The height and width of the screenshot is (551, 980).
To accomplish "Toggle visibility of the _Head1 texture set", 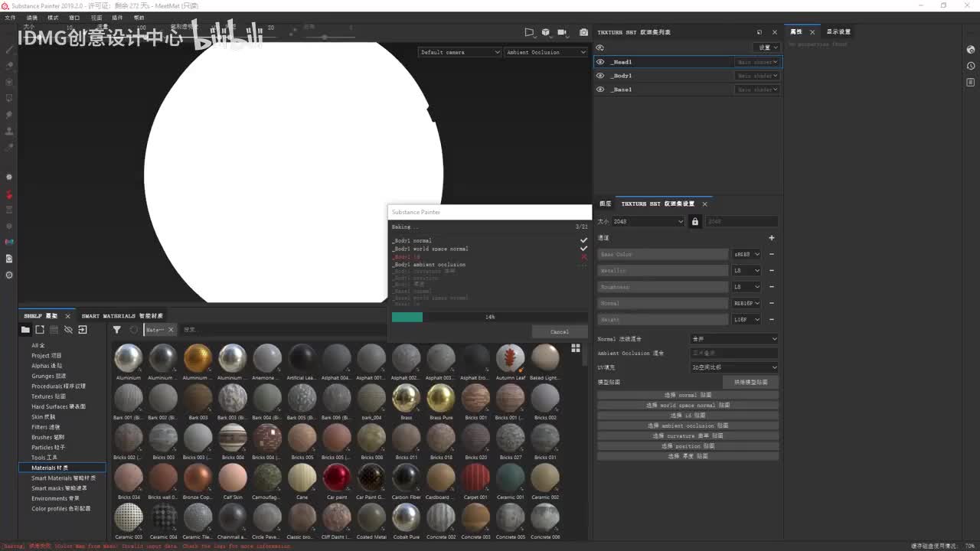I will click(x=600, y=62).
